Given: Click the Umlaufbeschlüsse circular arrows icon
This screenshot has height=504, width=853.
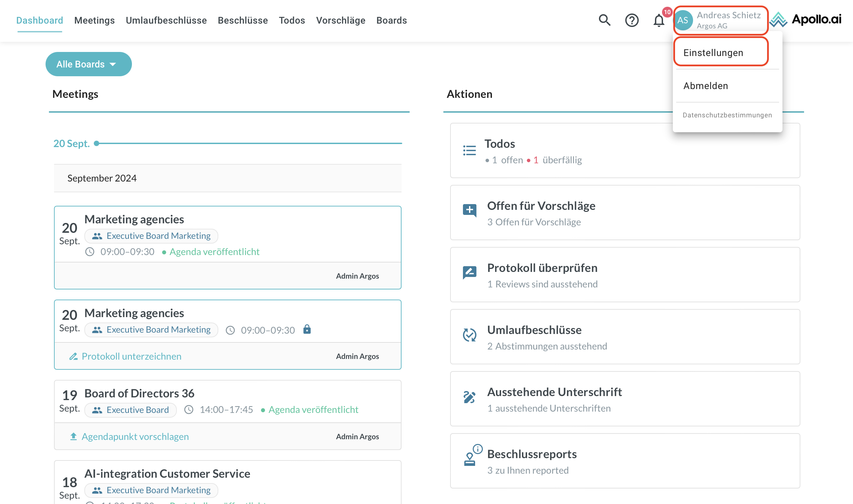Looking at the screenshot, I should [469, 335].
